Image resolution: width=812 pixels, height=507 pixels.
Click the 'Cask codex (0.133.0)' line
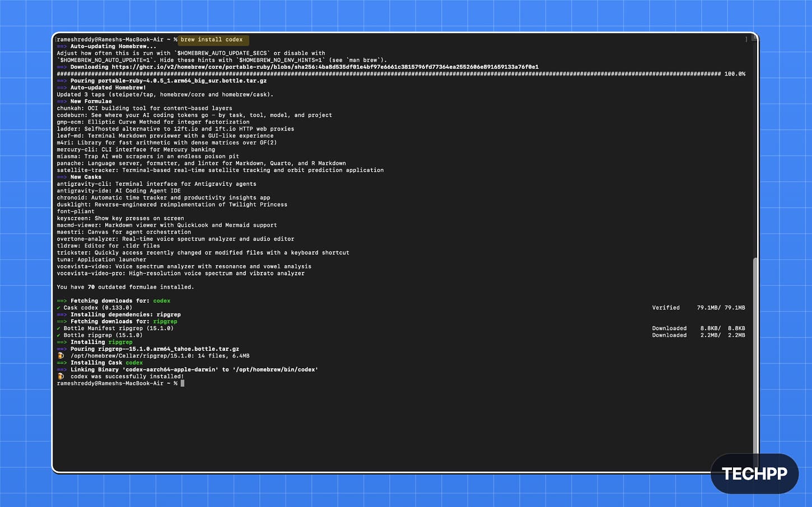coord(95,308)
